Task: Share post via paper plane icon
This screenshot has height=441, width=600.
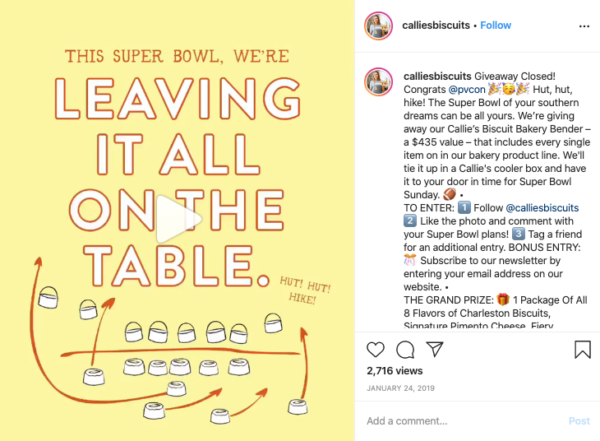Action: (x=435, y=350)
